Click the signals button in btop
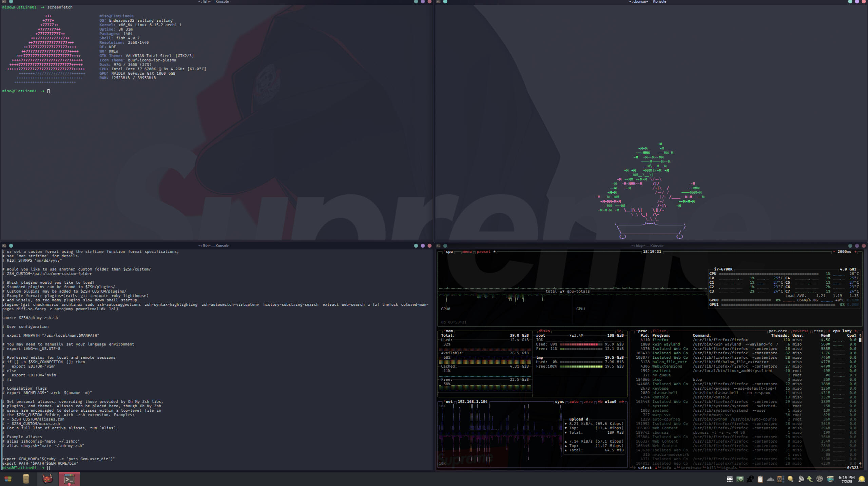Image resolution: width=868 pixels, height=486 pixels. click(729, 468)
